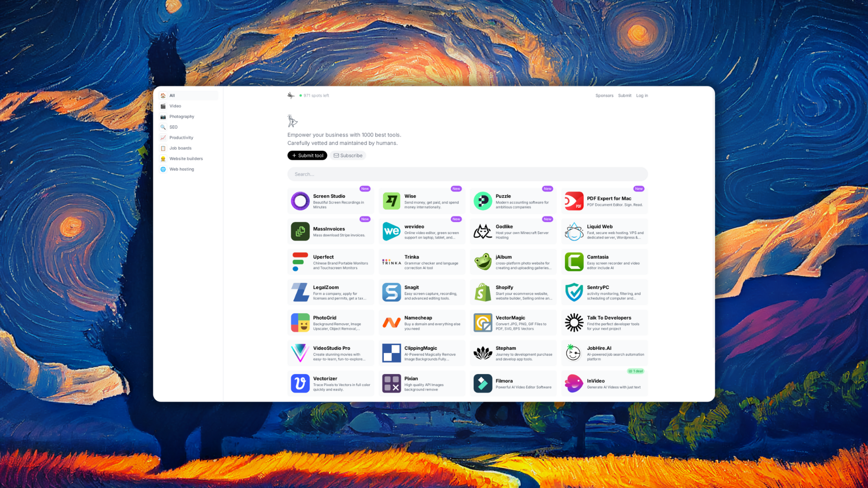The width and height of the screenshot is (868, 488).
Task: Click the New badge on Screen Studio
Action: click(365, 189)
